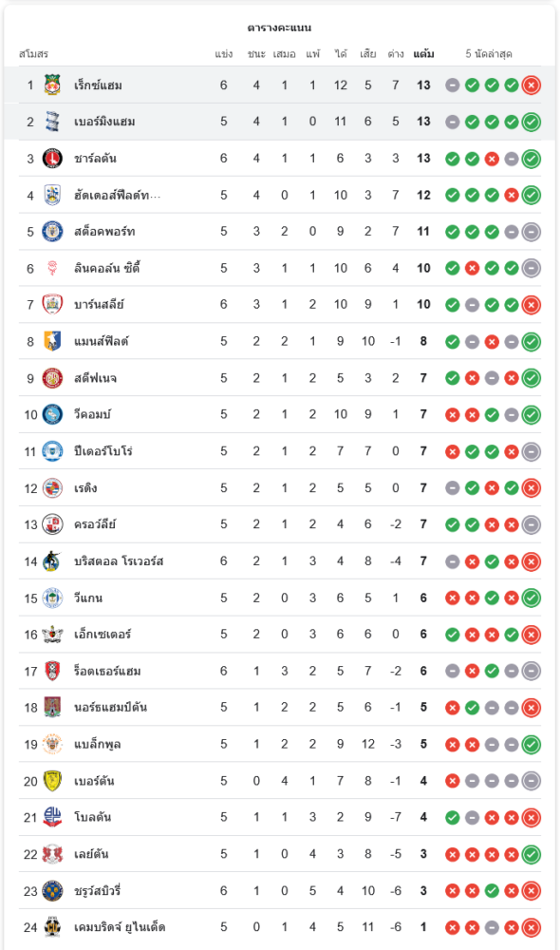Click the สโมสร club column header
This screenshot has height=950, width=560.
pos(33,53)
